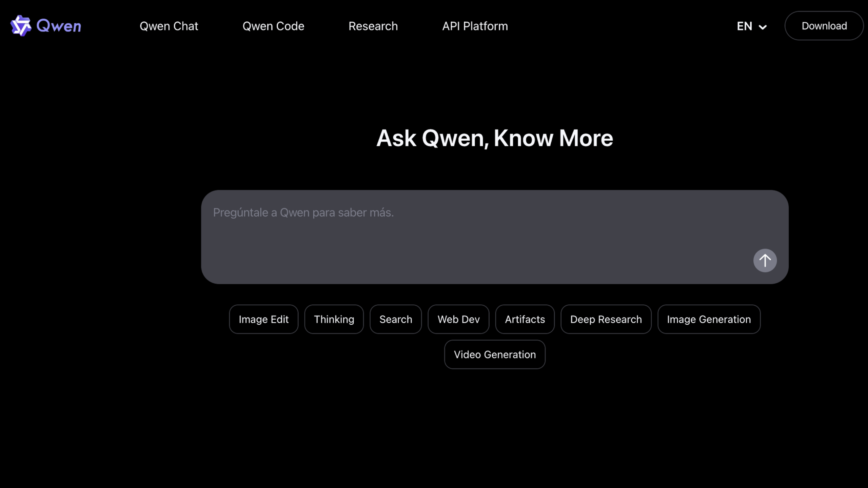The width and height of the screenshot is (868, 488).
Task: Focus the Pregúntale a Qwen input box
Action: [475, 230]
